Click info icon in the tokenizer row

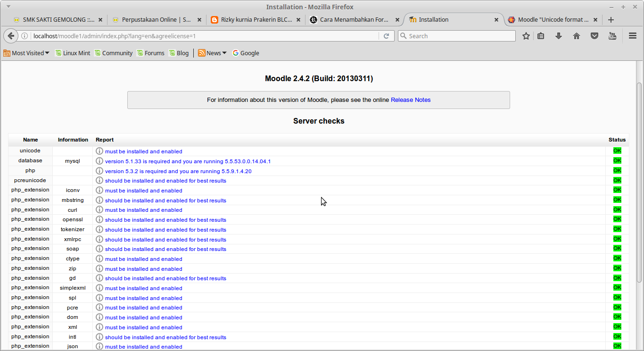tap(99, 229)
